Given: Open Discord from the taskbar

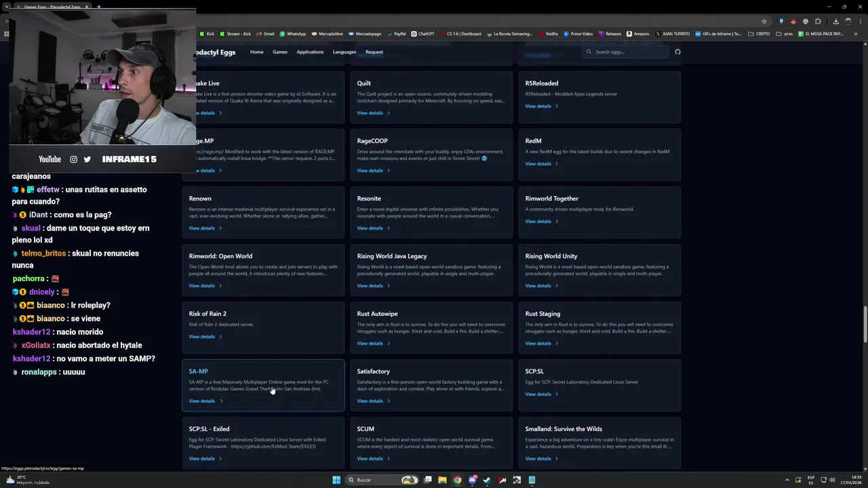Looking at the screenshot, I should [472, 480].
